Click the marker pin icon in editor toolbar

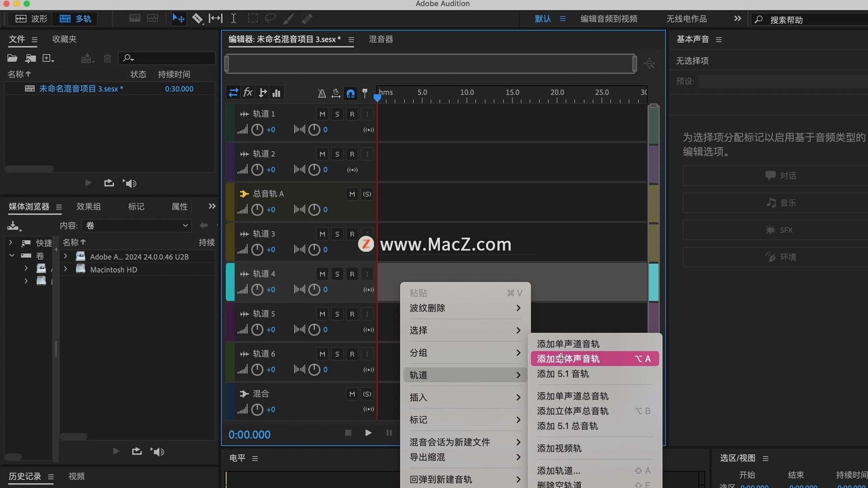[x=365, y=94]
